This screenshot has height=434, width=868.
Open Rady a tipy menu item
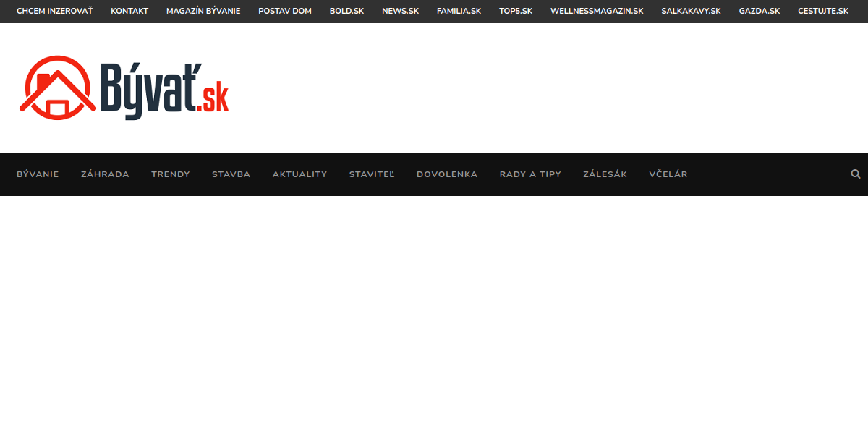click(x=530, y=174)
